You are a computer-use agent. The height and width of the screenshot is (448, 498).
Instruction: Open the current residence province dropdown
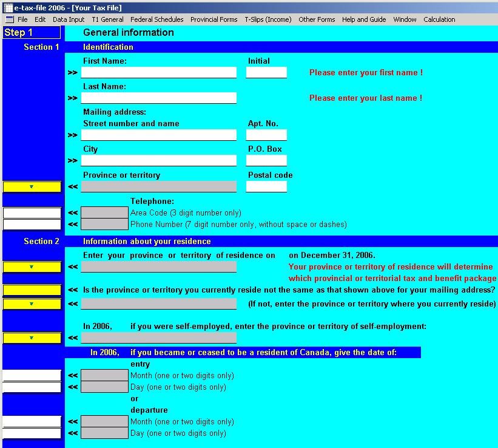pyautogui.click(x=32, y=304)
